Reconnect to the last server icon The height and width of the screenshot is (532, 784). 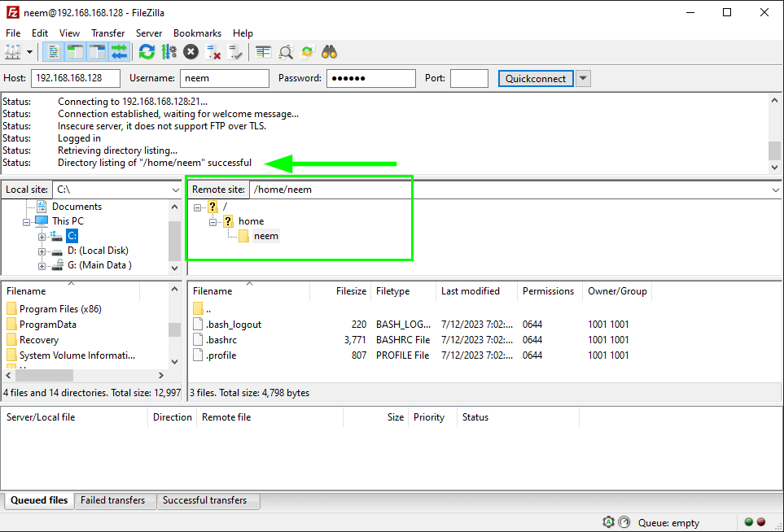235,52
